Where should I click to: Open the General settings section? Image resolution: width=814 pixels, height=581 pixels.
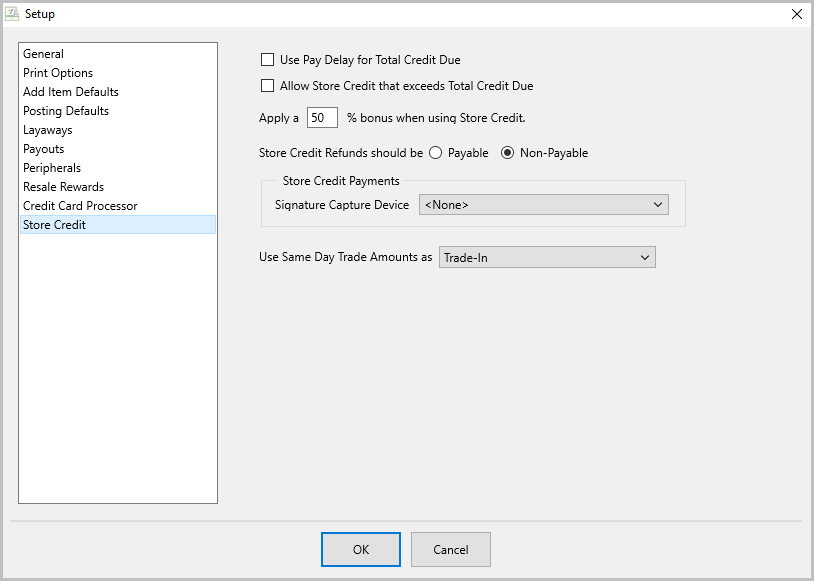click(118, 54)
